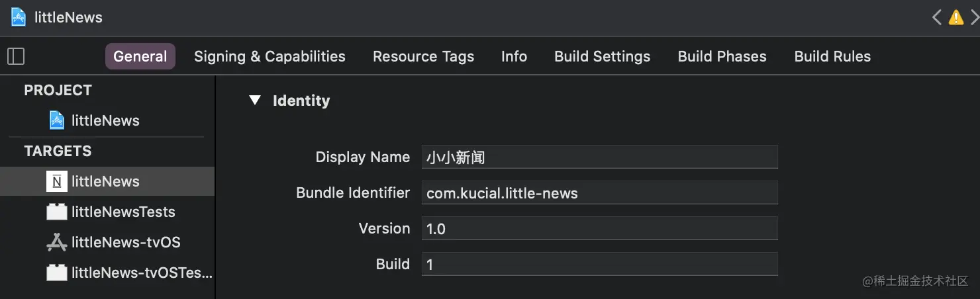Go to next issue with right chevron

[x=974, y=17]
